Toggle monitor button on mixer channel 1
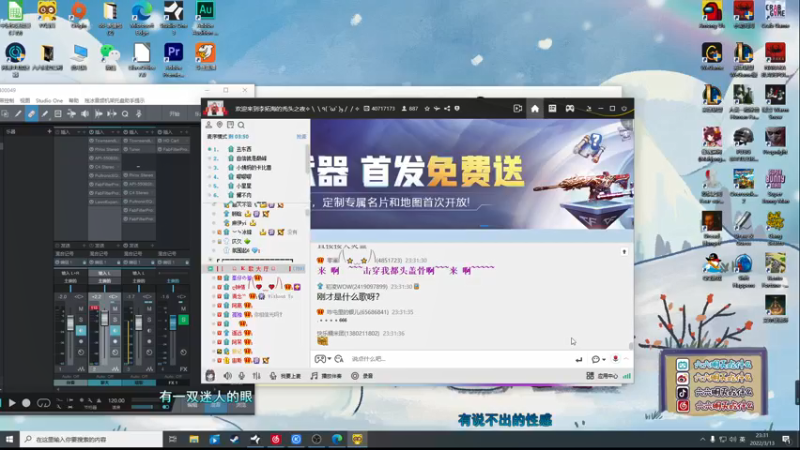The image size is (800, 450). 81,331
